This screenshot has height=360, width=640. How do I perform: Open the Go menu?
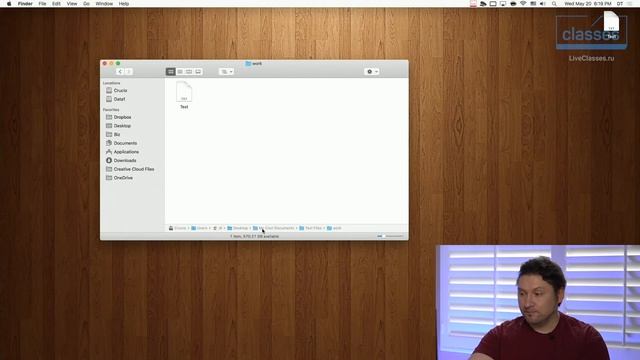point(86,4)
